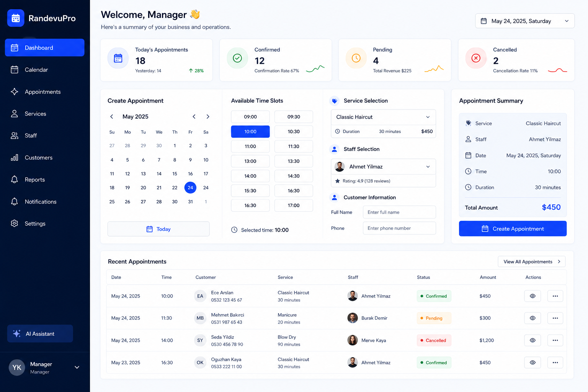Image resolution: width=588 pixels, height=392 pixels.
Task: Click the Create Appointment button
Action: [x=513, y=229]
